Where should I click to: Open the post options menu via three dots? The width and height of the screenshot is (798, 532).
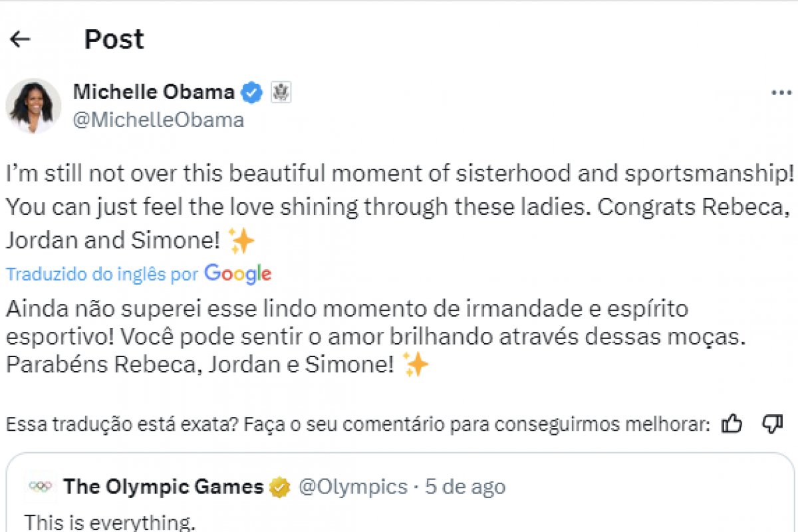coord(783,92)
